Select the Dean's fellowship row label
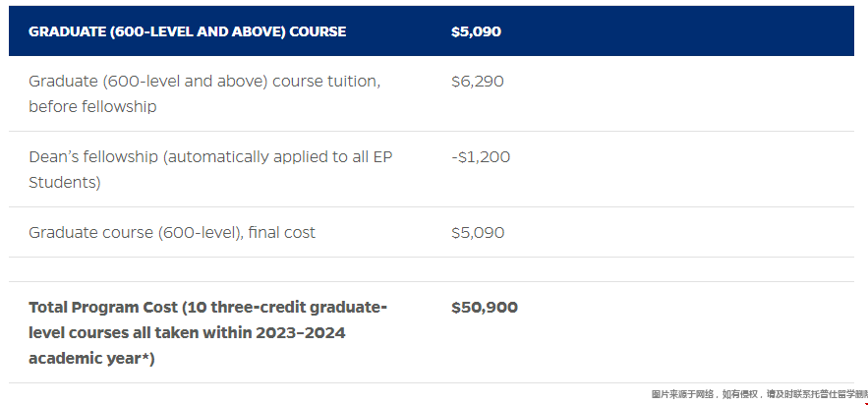The image size is (868, 405). [x=210, y=169]
